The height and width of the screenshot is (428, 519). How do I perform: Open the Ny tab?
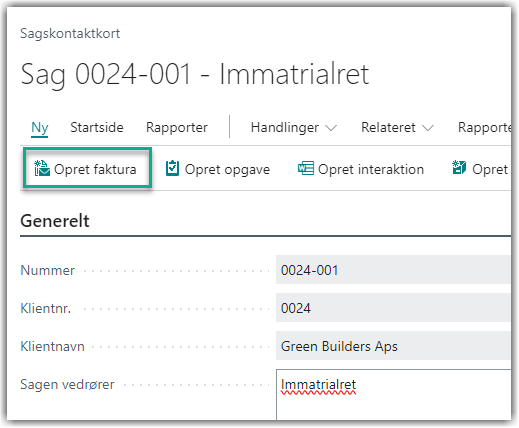tap(40, 128)
